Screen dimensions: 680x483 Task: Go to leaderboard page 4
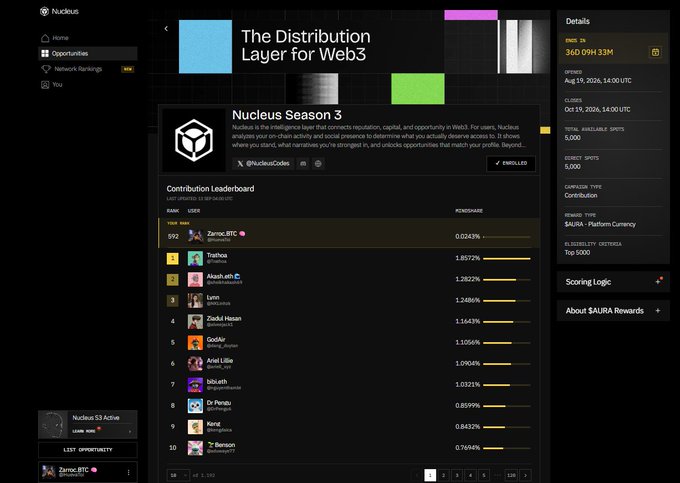470,475
